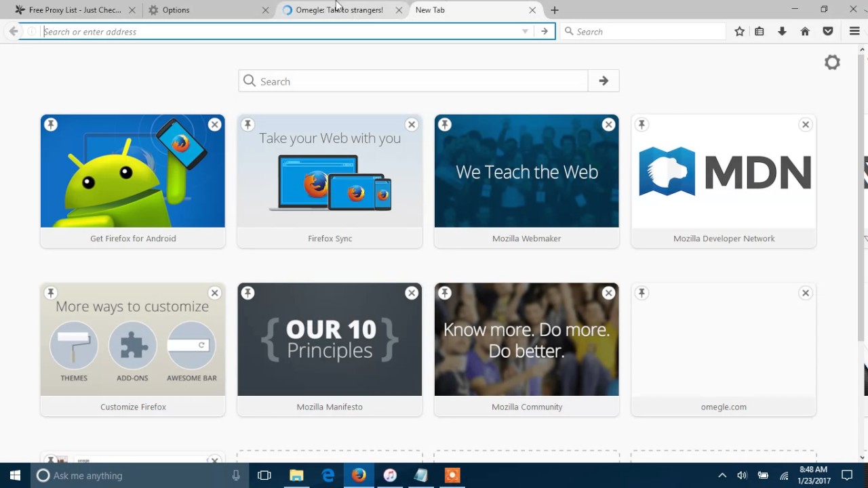Open iTunes from the taskbar
This screenshot has width=868, height=488.
click(x=390, y=476)
